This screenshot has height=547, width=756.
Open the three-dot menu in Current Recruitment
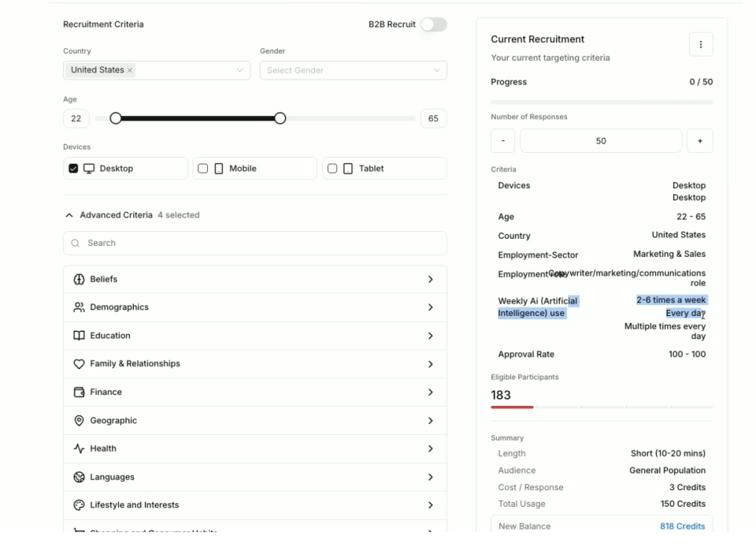(700, 45)
